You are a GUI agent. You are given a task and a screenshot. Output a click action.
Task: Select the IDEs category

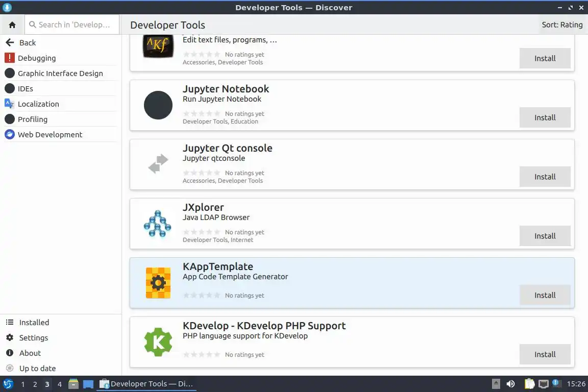click(60, 88)
